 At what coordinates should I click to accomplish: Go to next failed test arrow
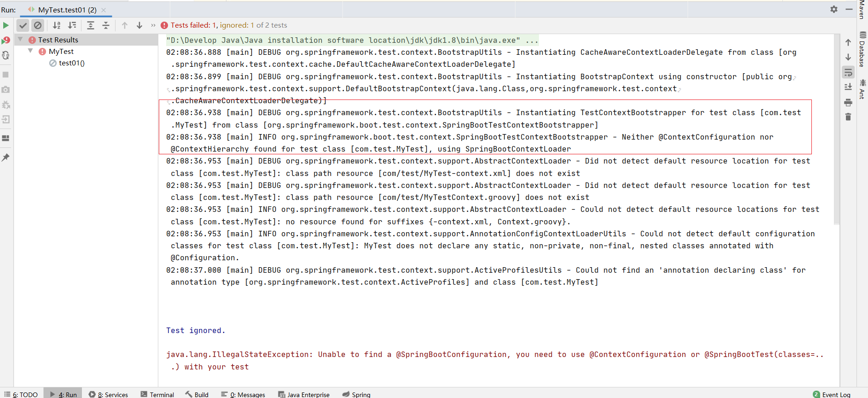pos(139,25)
